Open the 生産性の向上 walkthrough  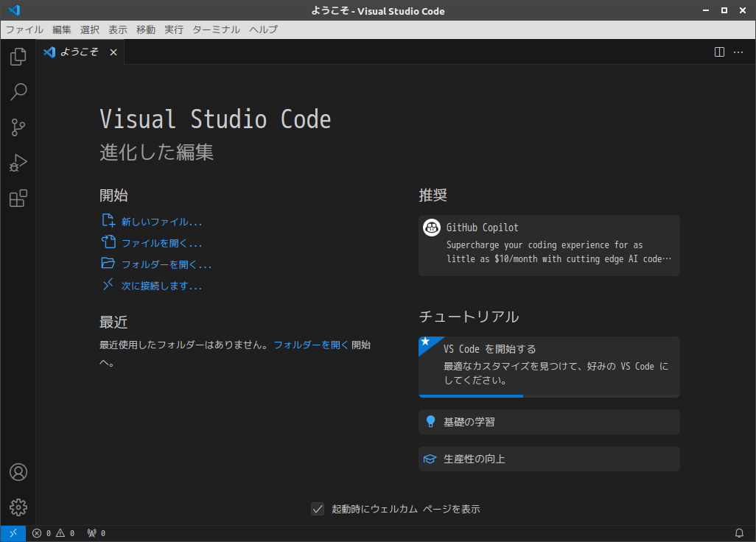pos(549,459)
